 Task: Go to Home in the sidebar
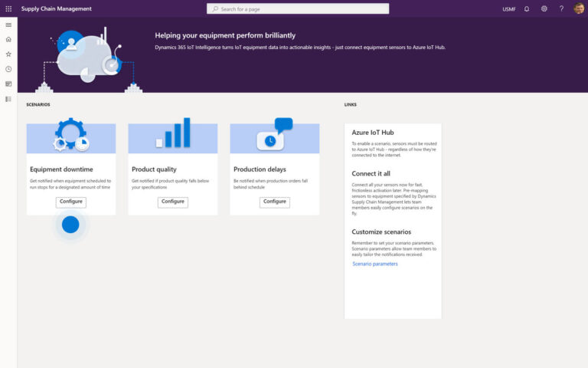8,39
